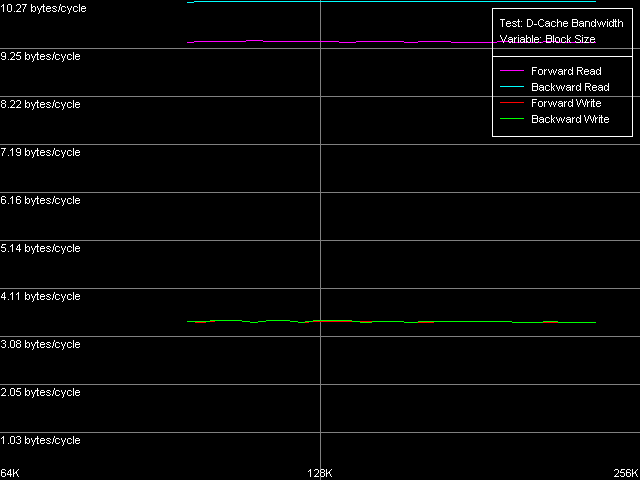This screenshot has width=640, height=480.
Task: Click the 256K x-axis label
Action: point(627,473)
